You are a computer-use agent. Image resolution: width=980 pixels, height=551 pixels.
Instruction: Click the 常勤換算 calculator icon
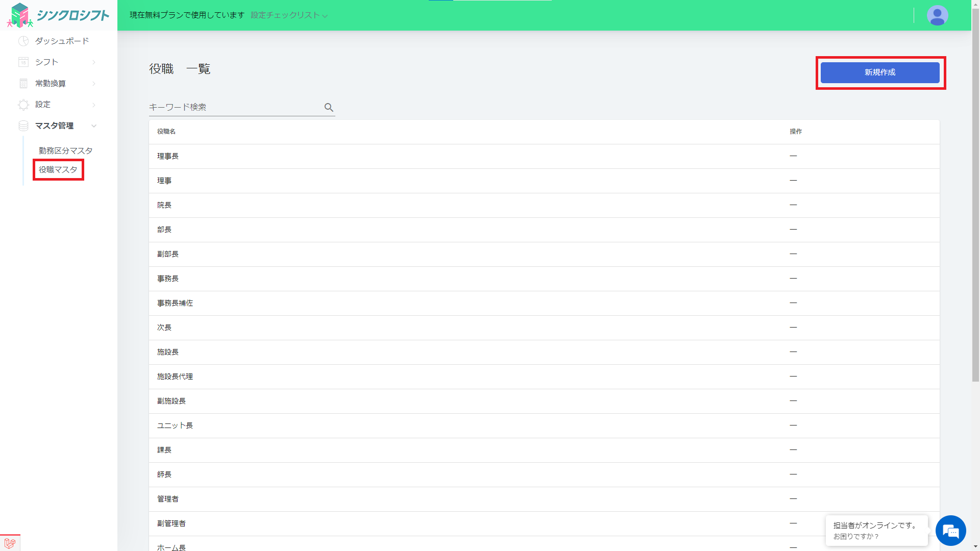pyautogui.click(x=23, y=84)
